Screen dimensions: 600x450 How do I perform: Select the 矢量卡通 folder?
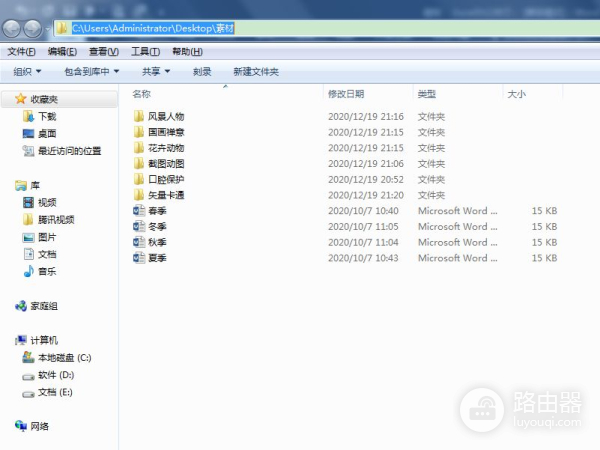pyautogui.click(x=165, y=195)
